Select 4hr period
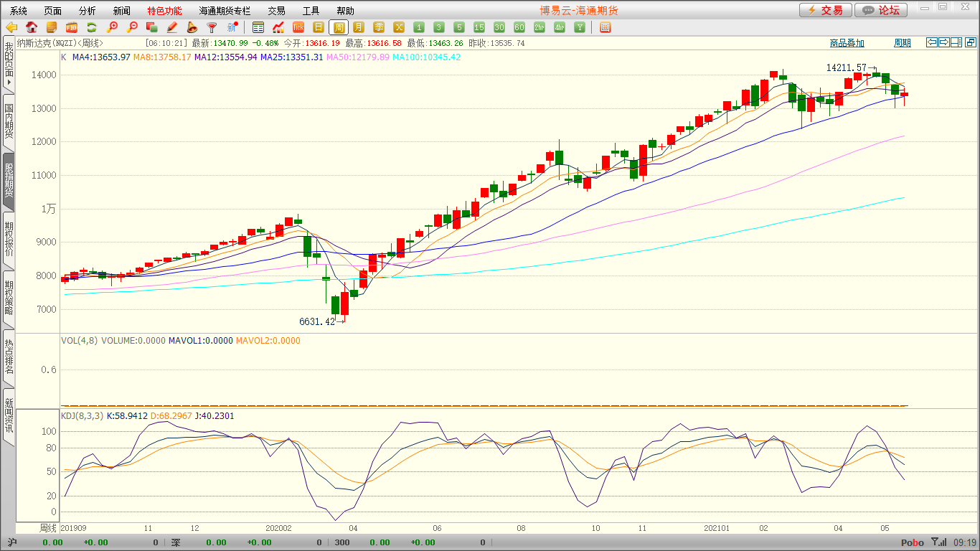 coord(560,27)
